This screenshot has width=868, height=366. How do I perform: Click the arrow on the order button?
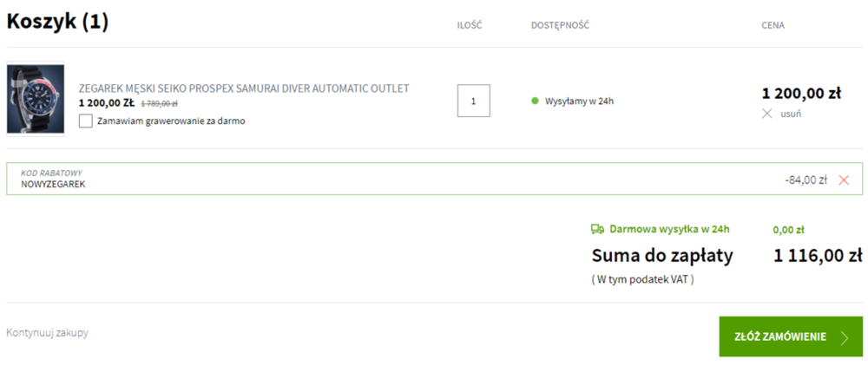click(x=845, y=337)
